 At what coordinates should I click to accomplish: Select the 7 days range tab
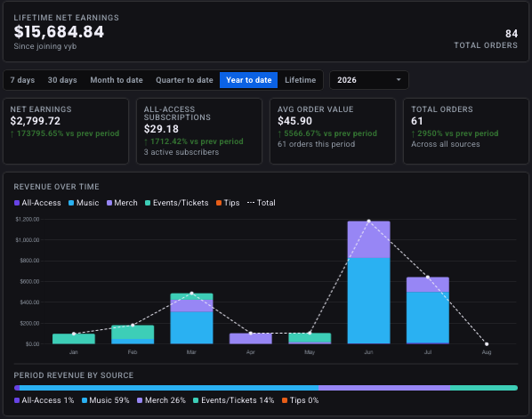click(22, 80)
